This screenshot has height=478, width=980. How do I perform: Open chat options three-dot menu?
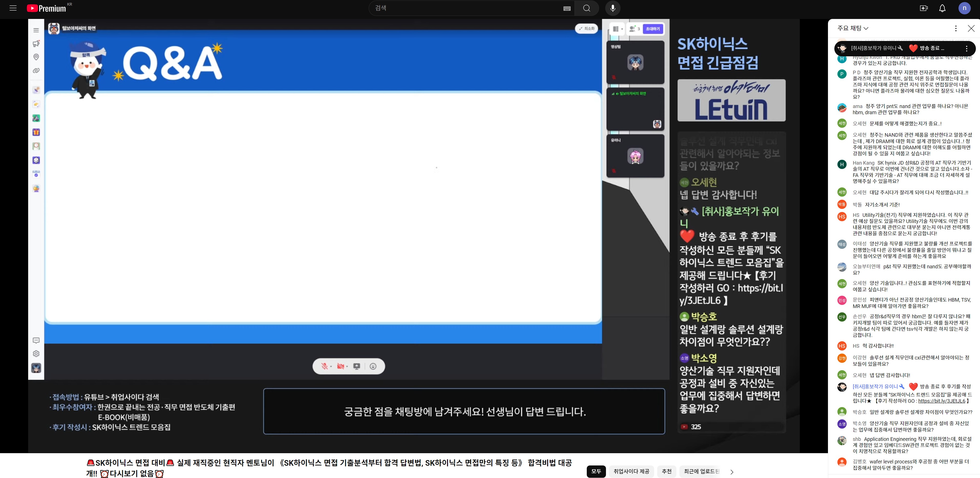[x=956, y=28]
